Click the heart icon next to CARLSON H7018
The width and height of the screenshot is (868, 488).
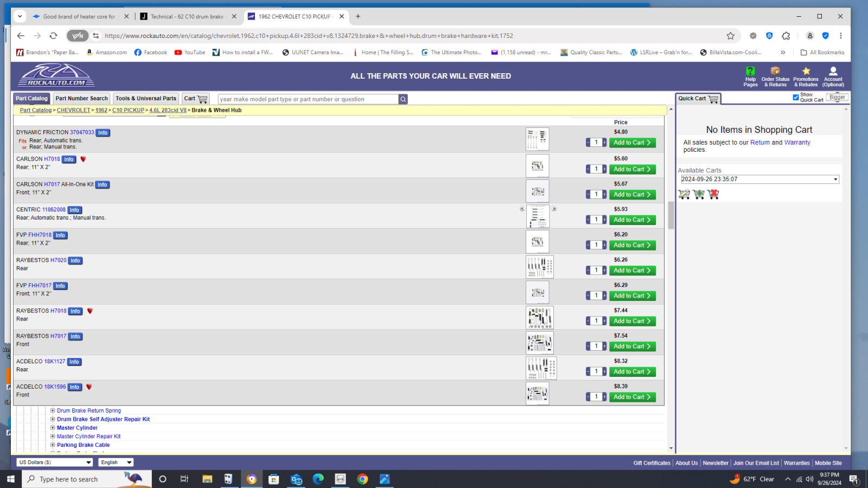pos(83,159)
